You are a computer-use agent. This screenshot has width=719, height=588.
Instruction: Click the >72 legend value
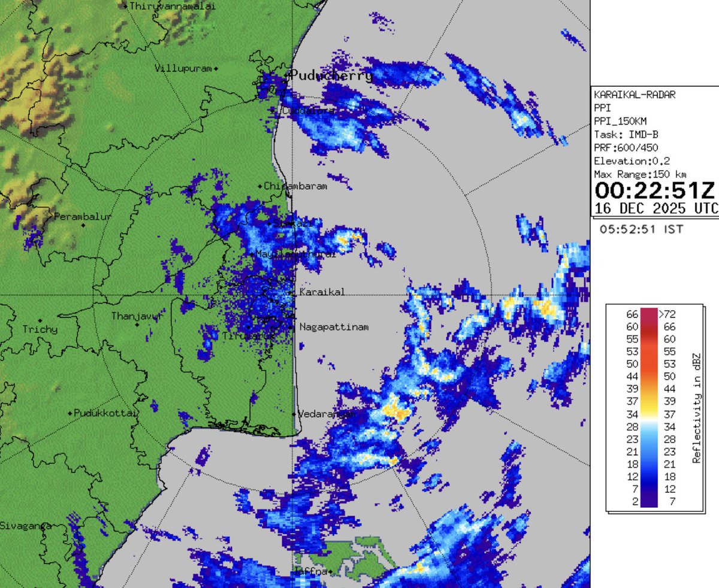click(x=667, y=314)
